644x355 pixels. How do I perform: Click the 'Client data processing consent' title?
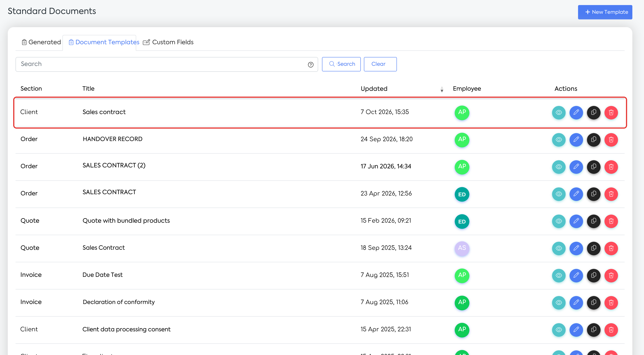tap(126, 329)
